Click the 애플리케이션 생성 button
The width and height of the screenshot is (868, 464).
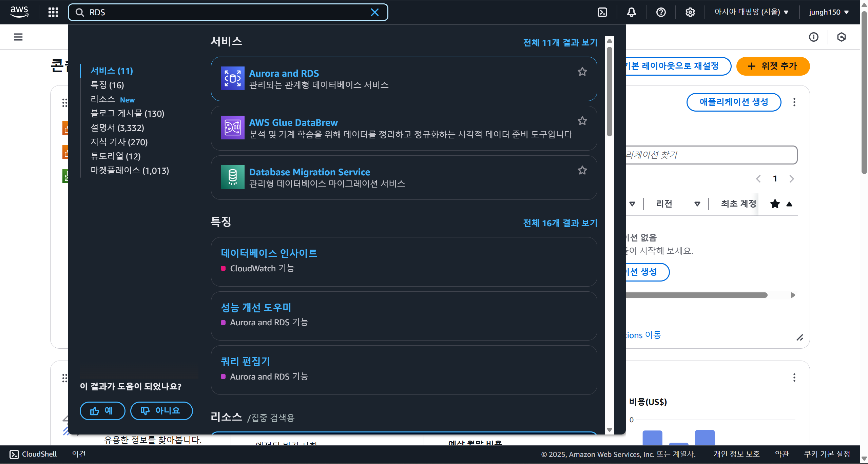[734, 102]
